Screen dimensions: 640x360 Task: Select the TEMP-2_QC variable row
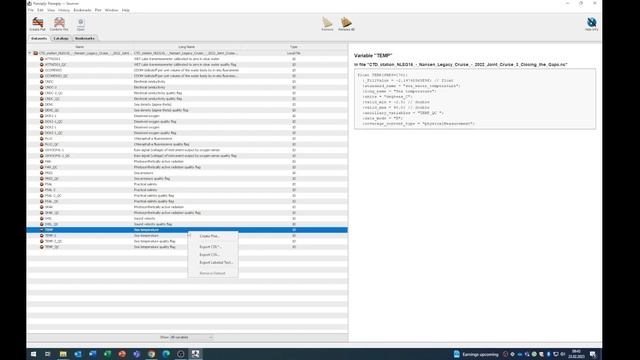187,241
